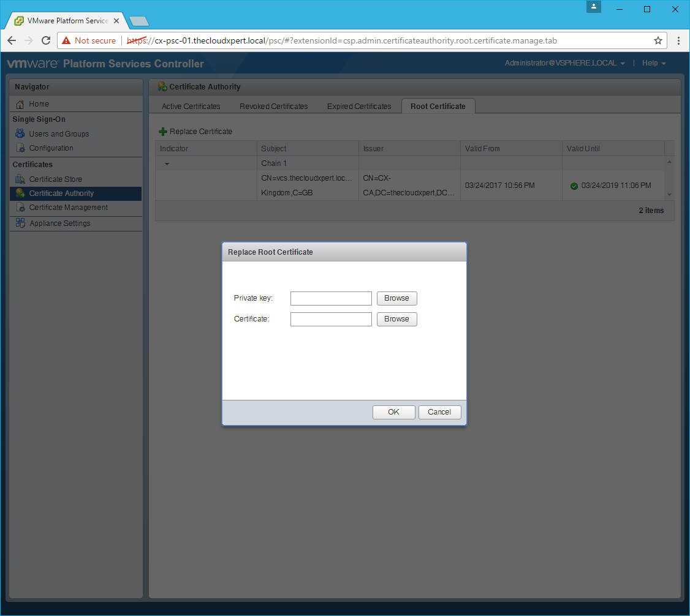The width and height of the screenshot is (690, 616).
Task: Expand the Help dropdown menu
Action: (653, 63)
